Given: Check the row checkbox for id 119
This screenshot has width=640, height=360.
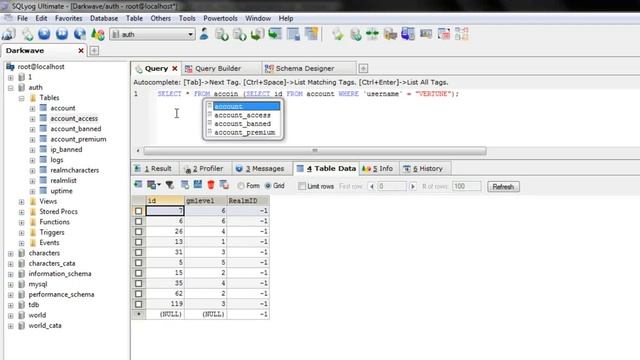Looking at the screenshot, I should [x=138, y=304].
